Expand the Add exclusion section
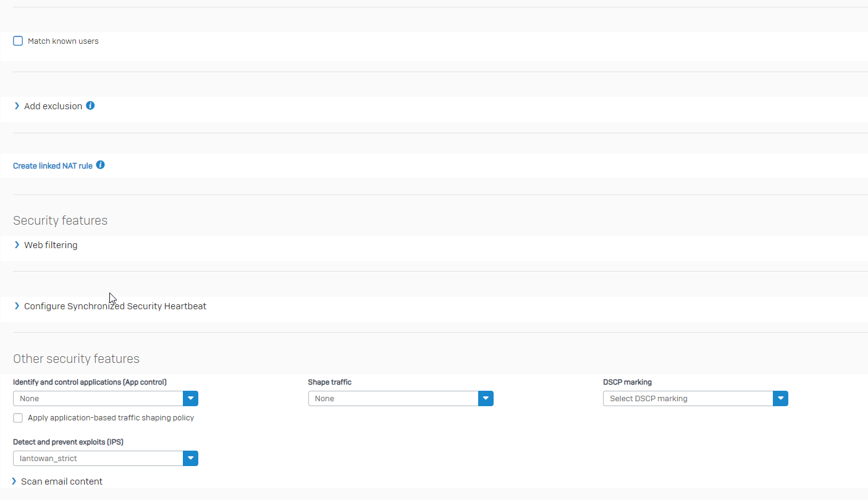Image resolution: width=868 pixels, height=500 pixels. tap(53, 106)
